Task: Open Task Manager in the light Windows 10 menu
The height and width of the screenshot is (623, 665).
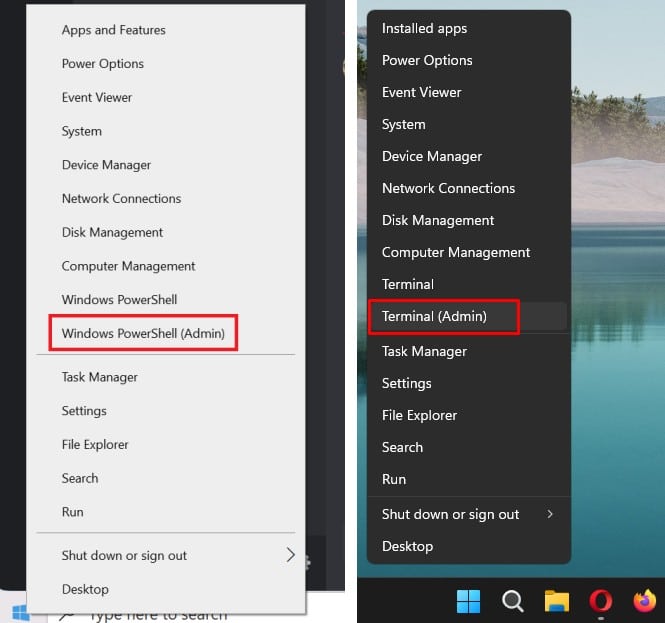Action: (x=166, y=377)
